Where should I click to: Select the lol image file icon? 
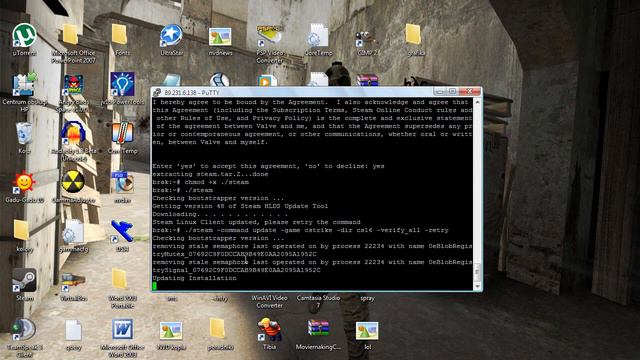(x=367, y=331)
